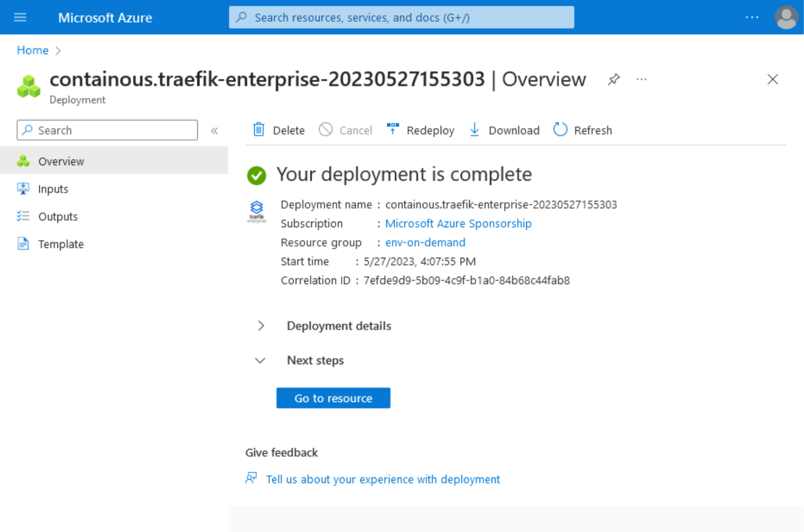Open the top bar ellipsis menu

coord(752,17)
